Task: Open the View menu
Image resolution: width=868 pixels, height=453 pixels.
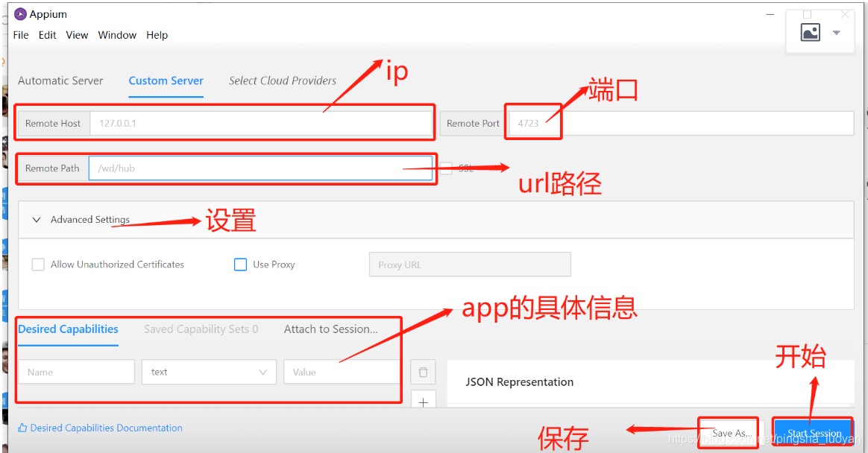Action: click(77, 35)
